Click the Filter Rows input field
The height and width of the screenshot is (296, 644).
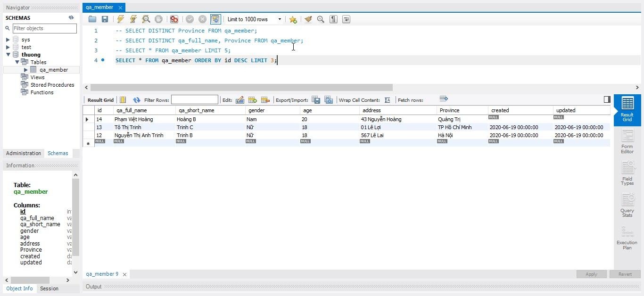(194, 100)
